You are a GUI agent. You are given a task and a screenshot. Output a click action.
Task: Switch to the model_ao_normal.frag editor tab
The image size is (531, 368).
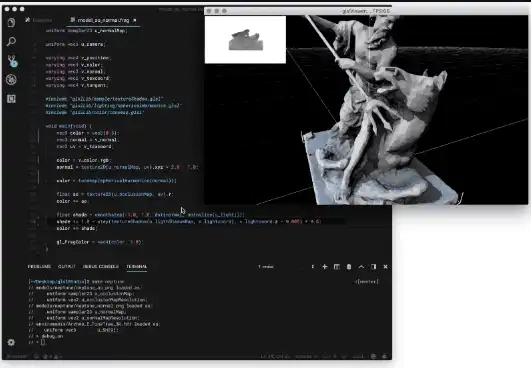tap(103, 20)
